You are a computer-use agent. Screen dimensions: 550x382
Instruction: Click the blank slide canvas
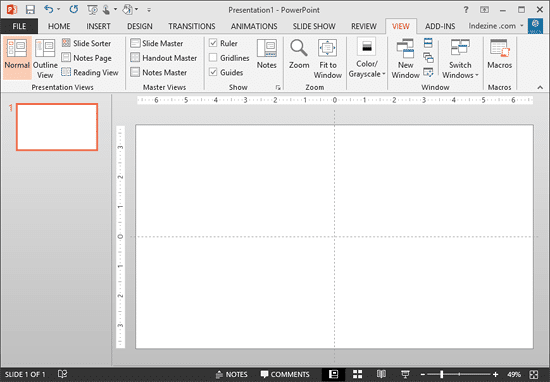click(334, 237)
